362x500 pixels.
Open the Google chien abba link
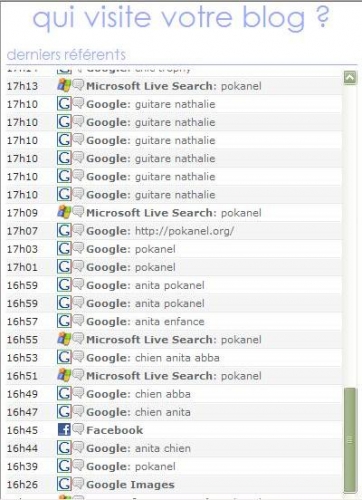point(138,394)
